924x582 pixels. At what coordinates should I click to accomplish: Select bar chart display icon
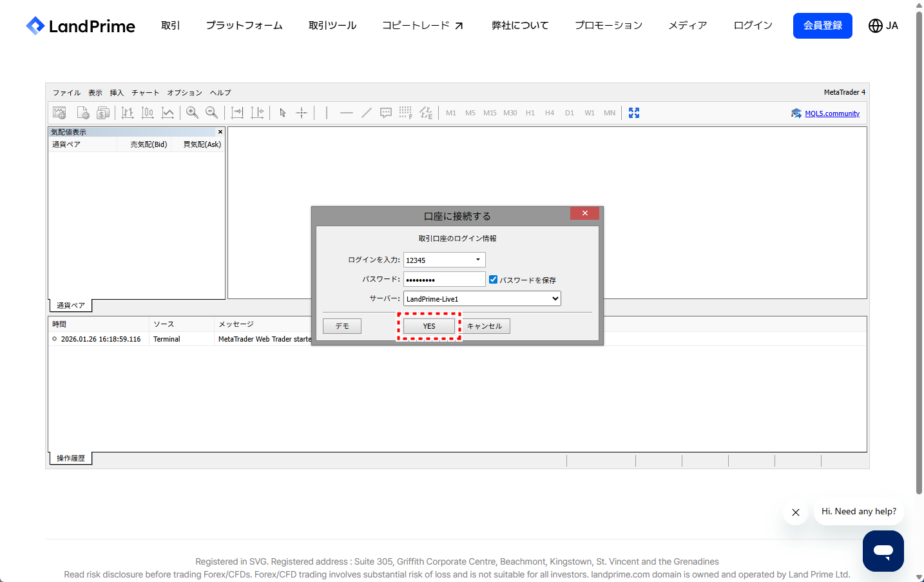tap(128, 113)
